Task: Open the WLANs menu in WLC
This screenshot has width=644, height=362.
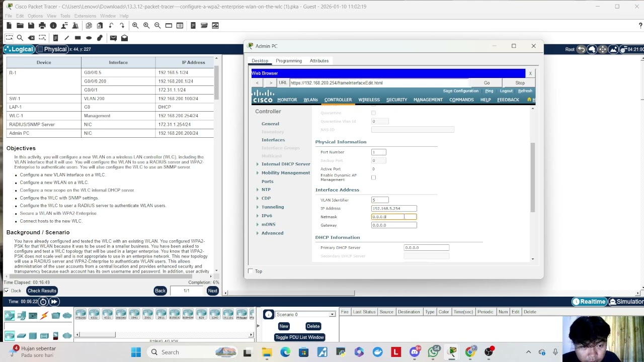Action: pyautogui.click(x=310, y=100)
